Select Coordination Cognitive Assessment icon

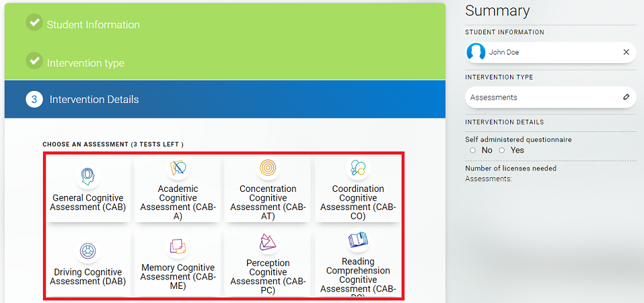(x=357, y=168)
